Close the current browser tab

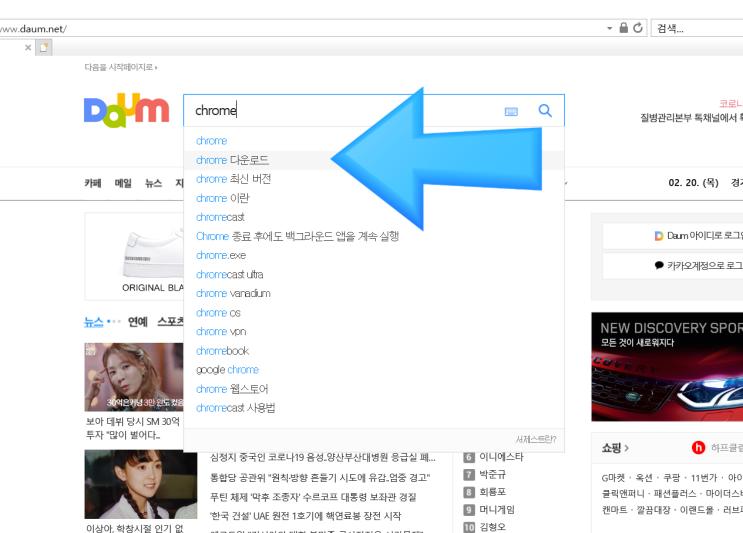[x=28, y=47]
